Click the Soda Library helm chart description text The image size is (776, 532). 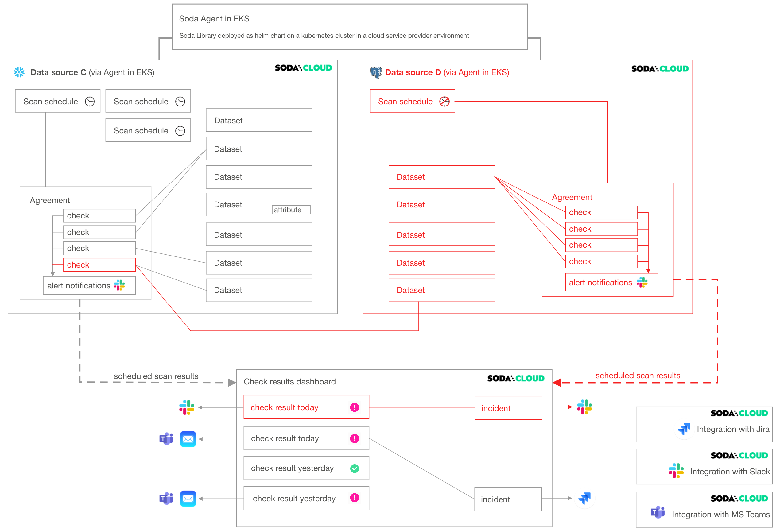pos(324,35)
